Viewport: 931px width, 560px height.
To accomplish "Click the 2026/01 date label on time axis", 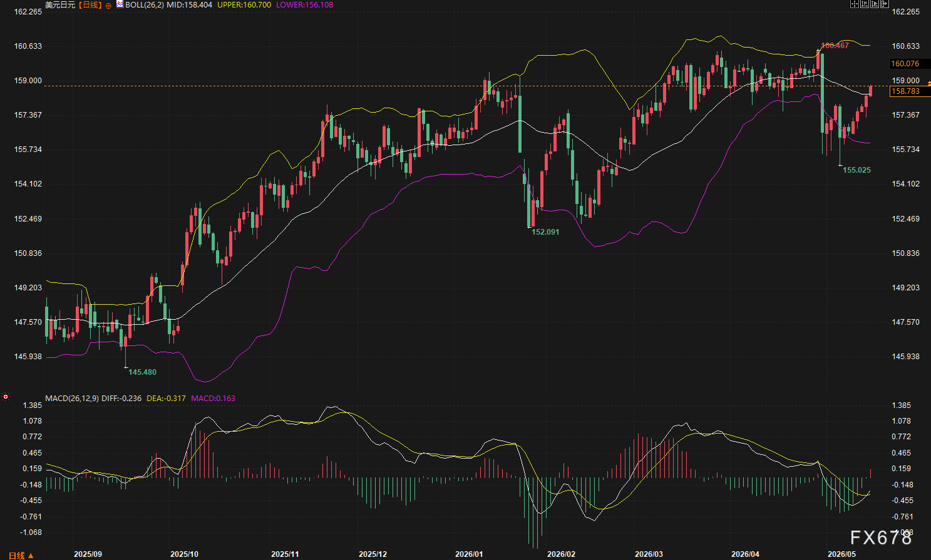I will [x=469, y=554].
